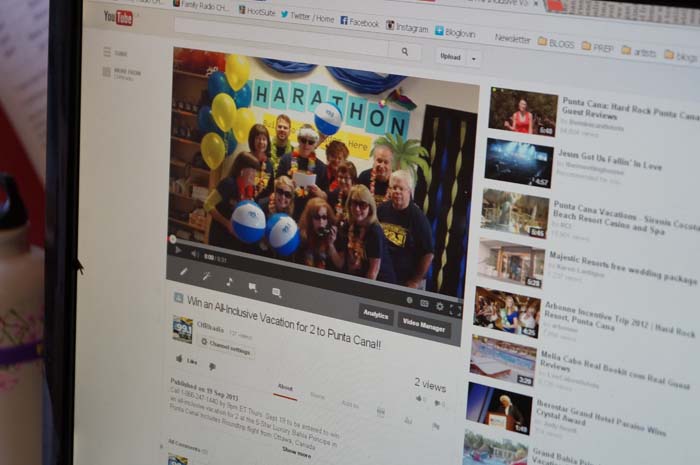Select the Add to tab under the video

pos(350,404)
